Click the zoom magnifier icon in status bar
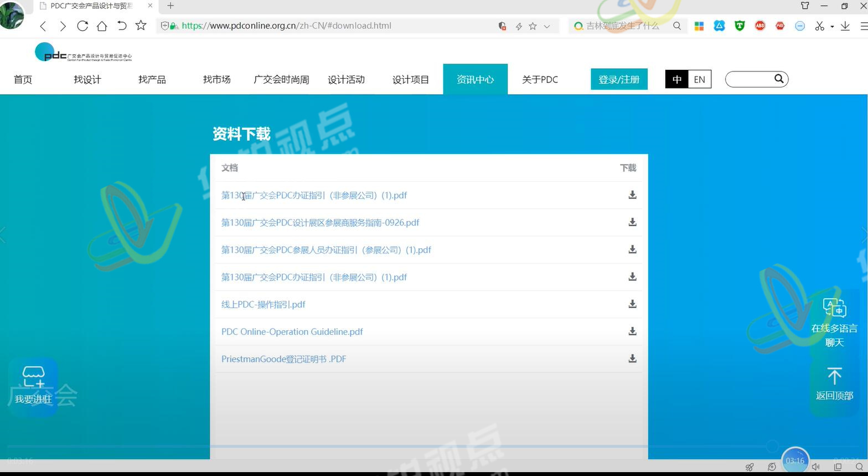Screen dimensions: 868x476 point(859,467)
